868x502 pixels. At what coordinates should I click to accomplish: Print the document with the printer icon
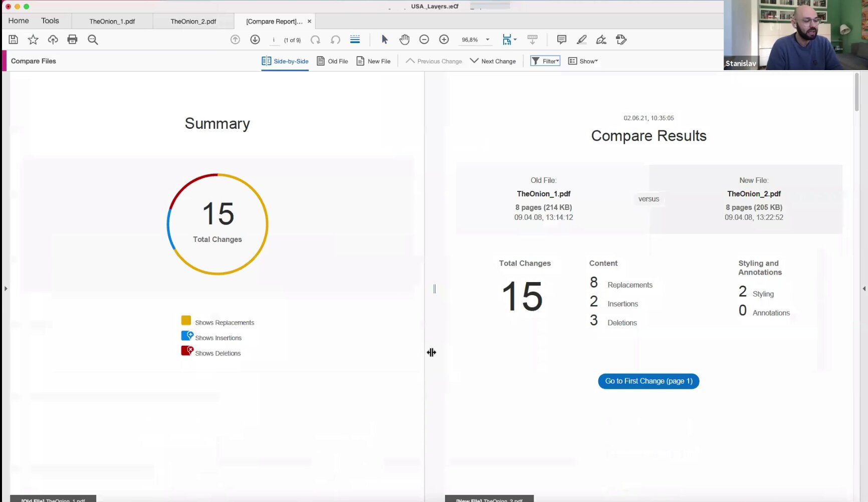[73, 40]
